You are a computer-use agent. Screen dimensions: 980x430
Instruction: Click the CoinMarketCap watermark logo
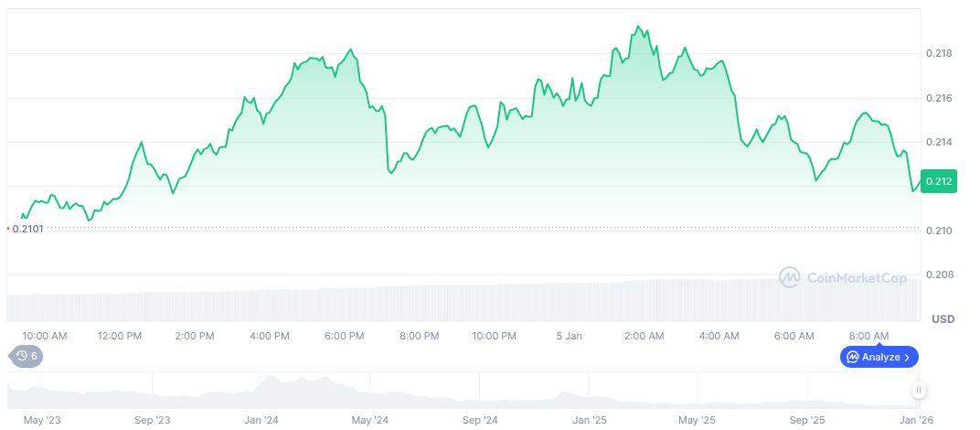[x=790, y=277]
